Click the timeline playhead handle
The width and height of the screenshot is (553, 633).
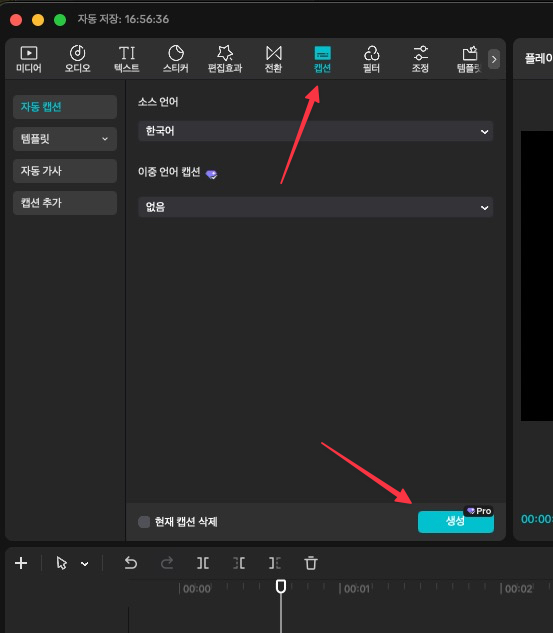point(281,586)
